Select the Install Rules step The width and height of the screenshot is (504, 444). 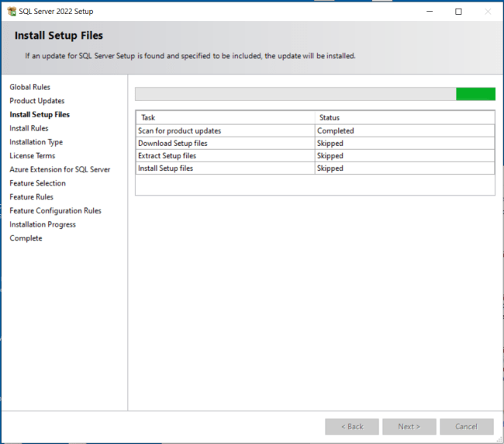pyautogui.click(x=29, y=128)
